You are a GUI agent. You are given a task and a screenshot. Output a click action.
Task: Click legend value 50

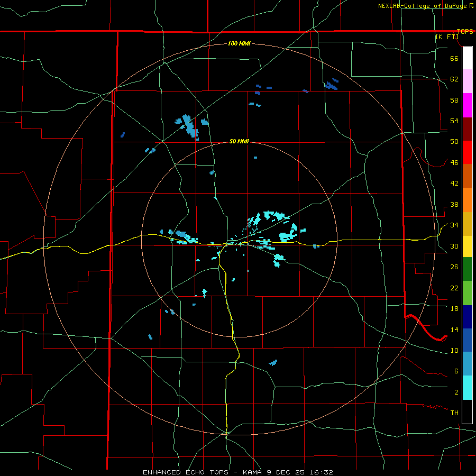454,142
